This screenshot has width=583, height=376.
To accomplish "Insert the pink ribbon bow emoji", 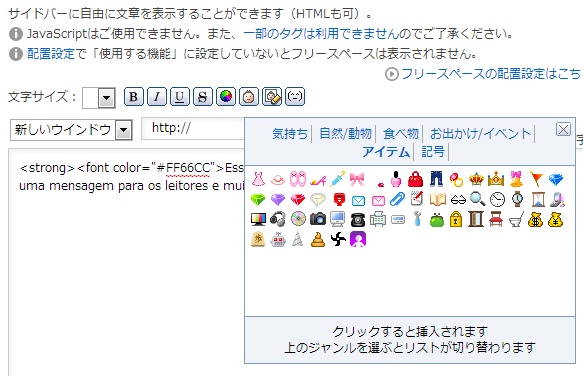I will (357, 179).
